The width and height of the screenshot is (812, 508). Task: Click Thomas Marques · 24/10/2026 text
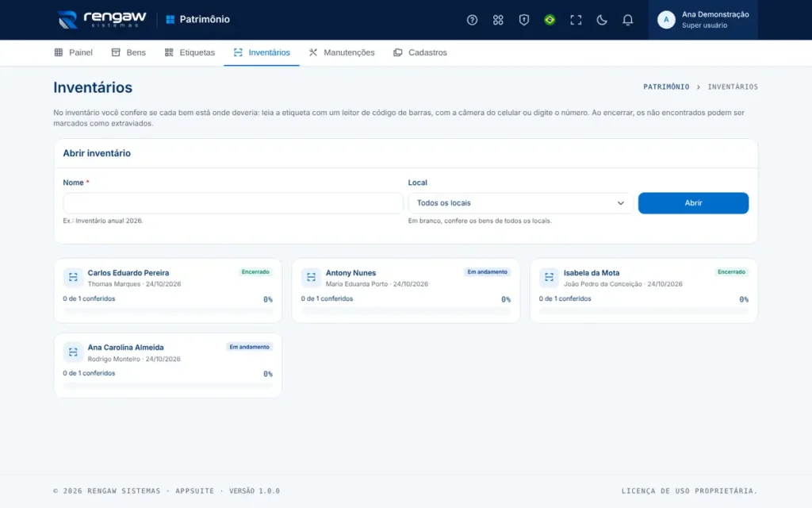point(134,284)
